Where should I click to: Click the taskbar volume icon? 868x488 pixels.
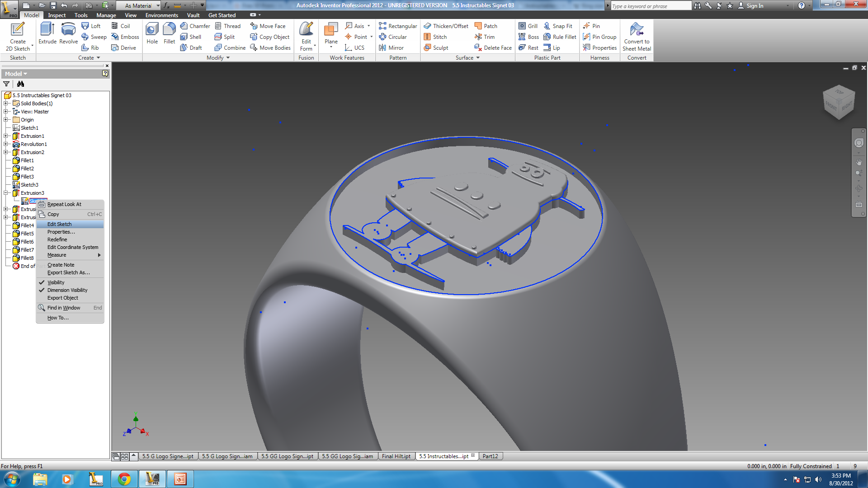click(818, 479)
